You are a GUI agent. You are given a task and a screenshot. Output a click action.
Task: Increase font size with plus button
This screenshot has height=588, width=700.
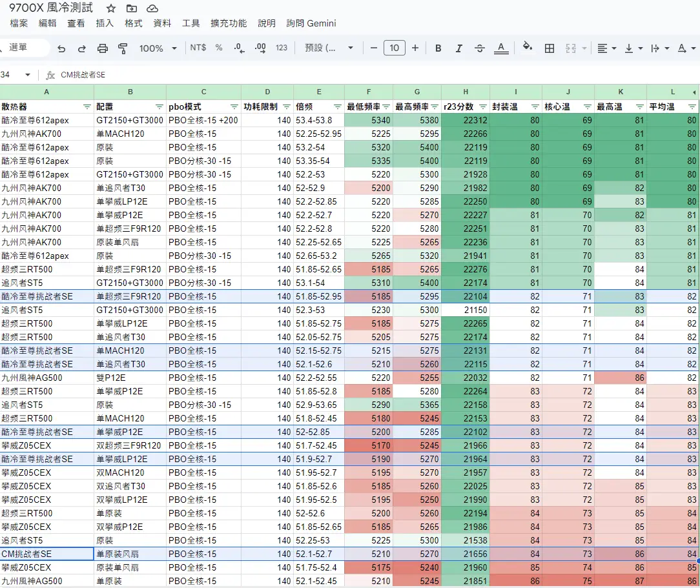415,48
